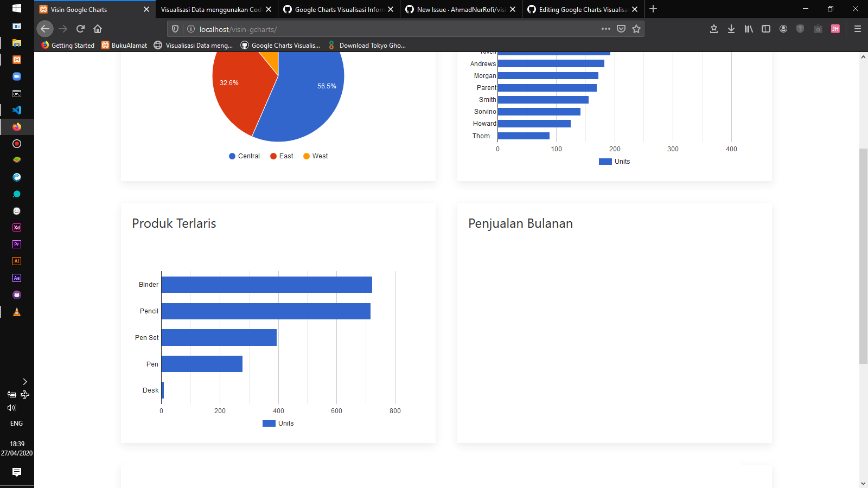The width and height of the screenshot is (868, 488).
Task: Toggle the sidebar view icon
Action: pos(766,29)
